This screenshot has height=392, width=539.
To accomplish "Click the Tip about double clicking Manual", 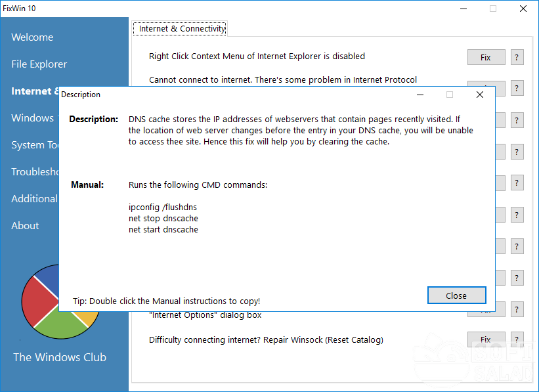I will pyautogui.click(x=166, y=301).
